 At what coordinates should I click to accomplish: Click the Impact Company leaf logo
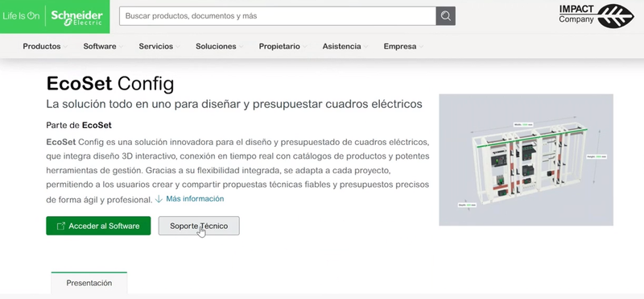597,16
